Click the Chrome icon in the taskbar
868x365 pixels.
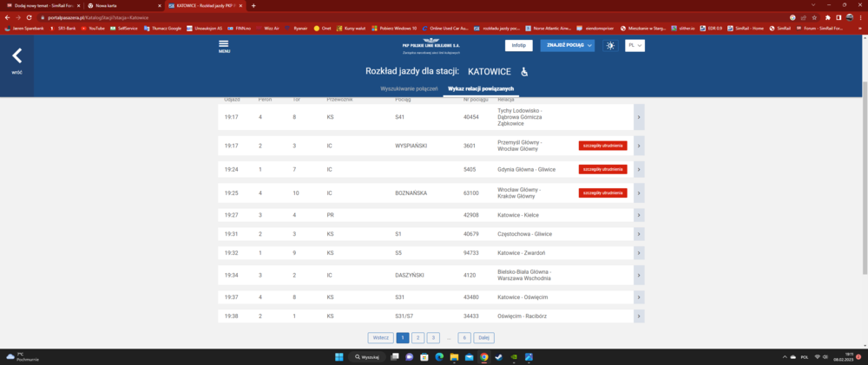click(x=484, y=356)
